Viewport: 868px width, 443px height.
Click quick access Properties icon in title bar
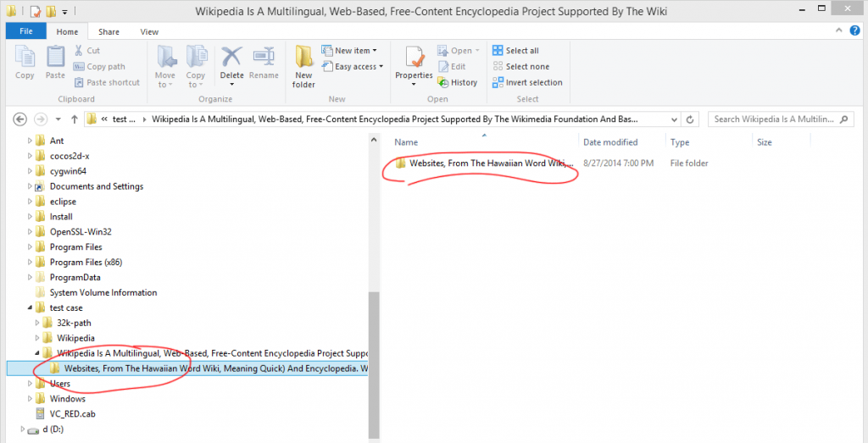coord(35,10)
